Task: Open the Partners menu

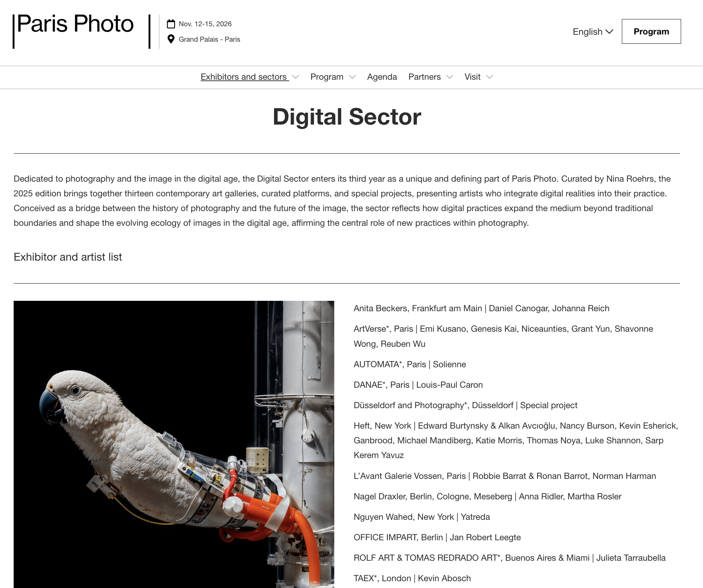Action: 424,77
